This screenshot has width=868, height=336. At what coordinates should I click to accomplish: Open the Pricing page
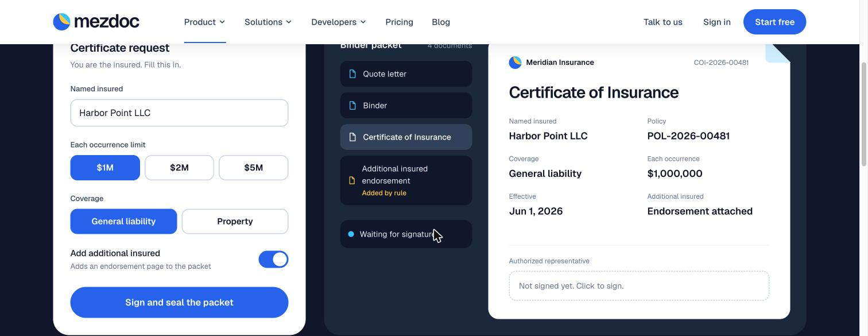[x=399, y=22]
